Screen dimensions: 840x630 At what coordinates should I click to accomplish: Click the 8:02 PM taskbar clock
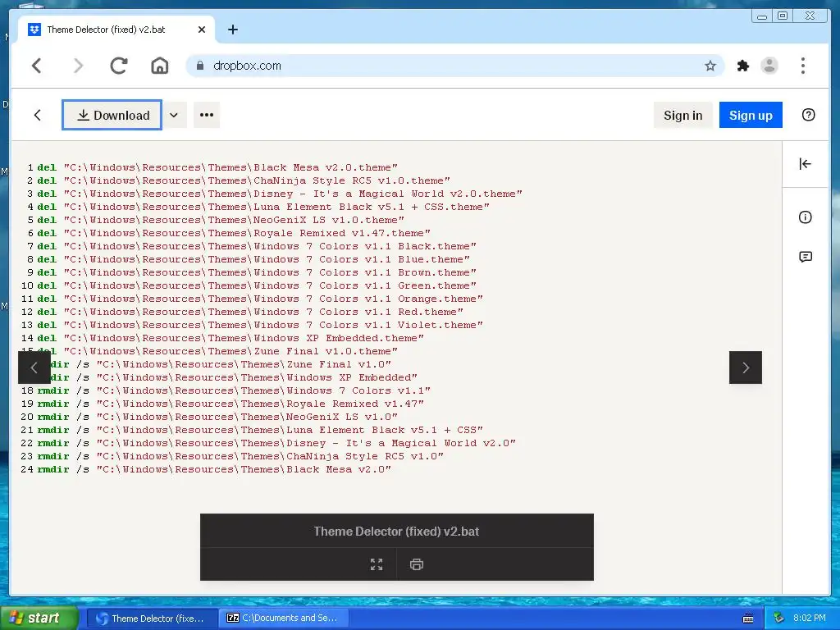810,619
